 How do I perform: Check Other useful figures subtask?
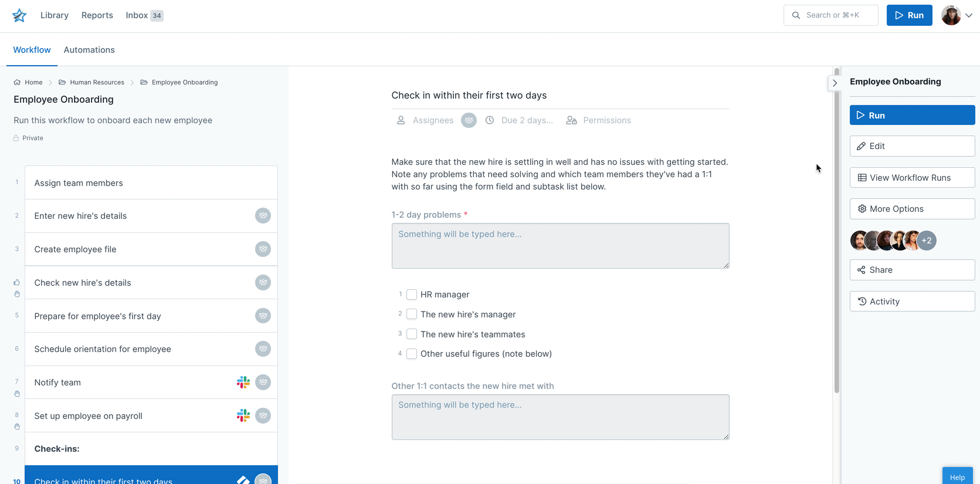pos(412,354)
